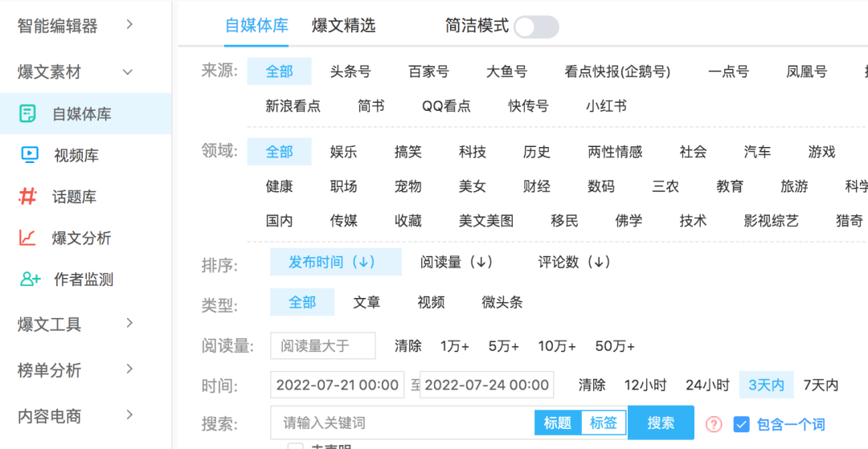Screen dimensions: 868x449
Task: Click the 作者监测 add-user icon
Action: [x=31, y=280]
